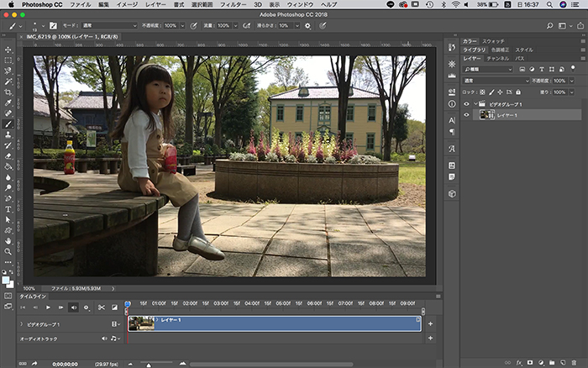Open smoothing value dropdown arrow

[297, 26]
